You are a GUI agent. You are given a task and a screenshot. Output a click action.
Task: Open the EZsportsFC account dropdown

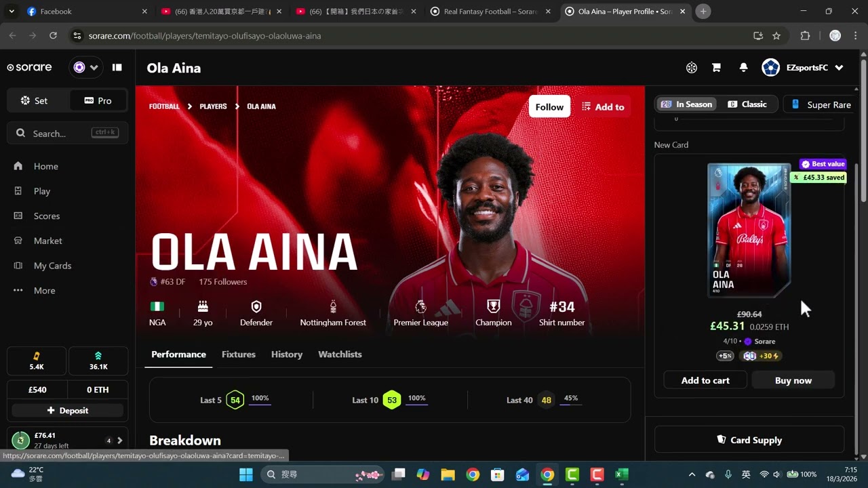(803, 67)
